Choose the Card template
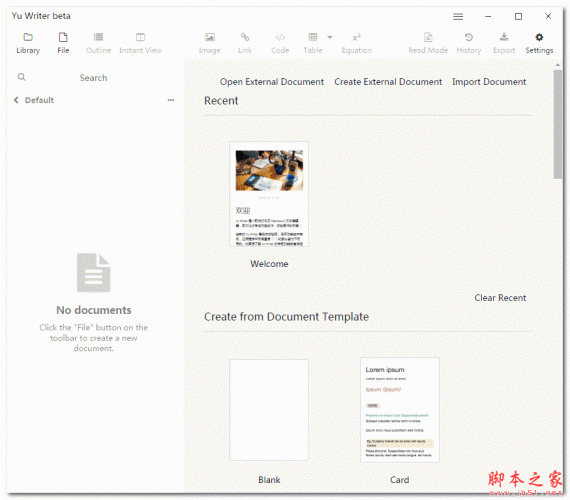Image resolution: width=570 pixels, height=500 pixels. pyautogui.click(x=400, y=410)
